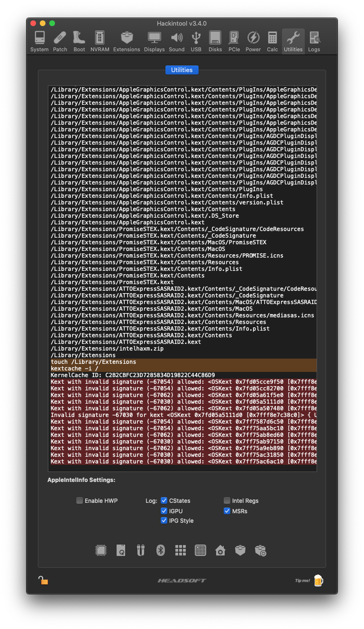Image resolution: width=364 pixels, height=629 pixels.
Task: Click the Hackintool v3.4.0 window title
Action: [182, 23]
